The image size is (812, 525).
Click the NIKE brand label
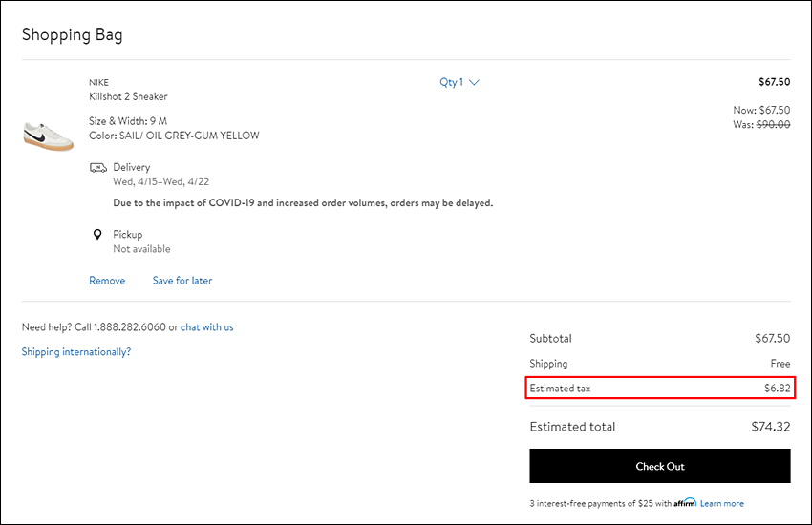coord(98,83)
